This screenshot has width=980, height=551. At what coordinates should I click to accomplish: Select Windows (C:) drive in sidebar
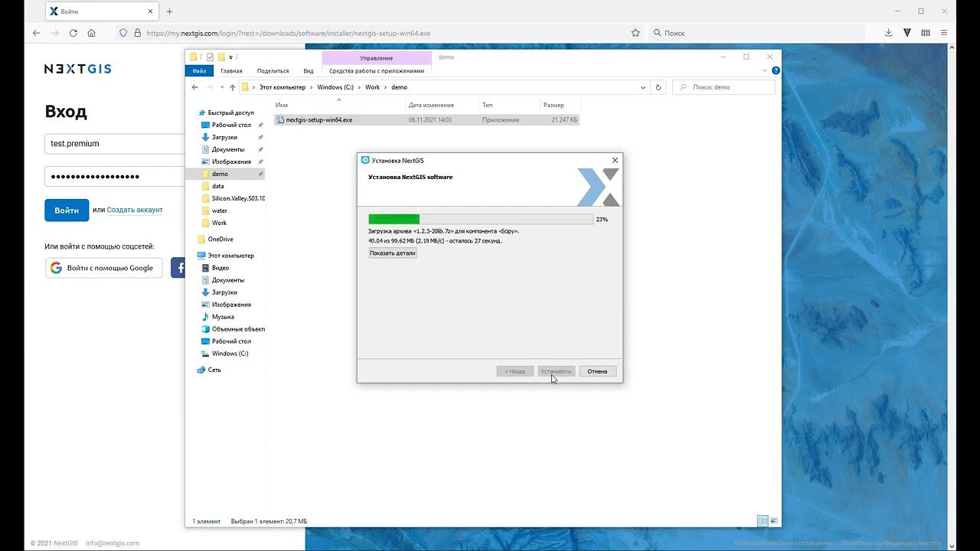click(230, 354)
